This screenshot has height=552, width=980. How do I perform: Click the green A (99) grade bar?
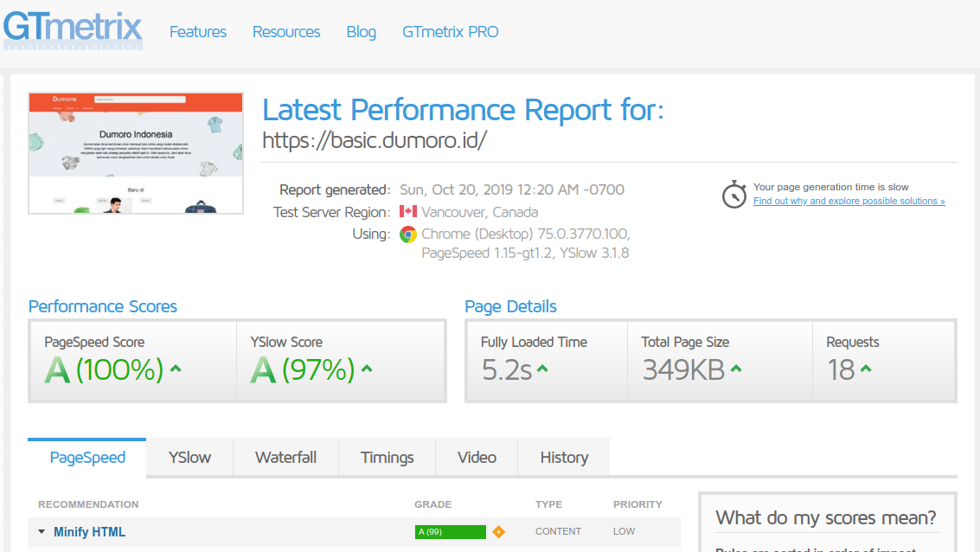click(x=450, y=532)
